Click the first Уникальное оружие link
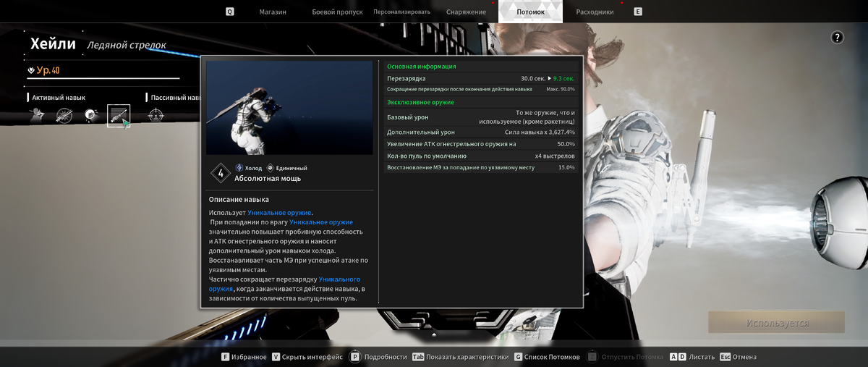 pyautogui.click(x=279, y=212)
